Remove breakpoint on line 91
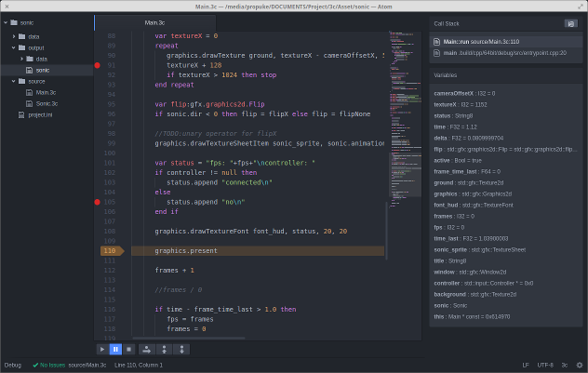This screenshot has width=588, height=373. [x=97, y=65]
